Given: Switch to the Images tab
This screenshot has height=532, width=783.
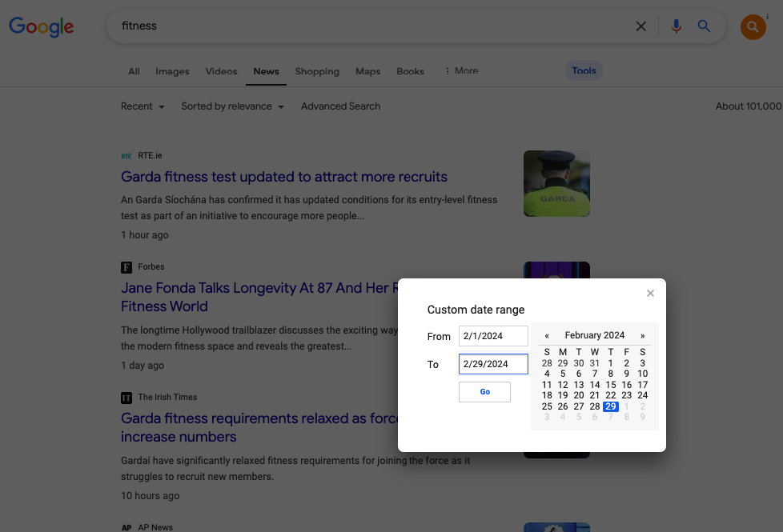Looking at the screenshot, I should coord(172,71).
